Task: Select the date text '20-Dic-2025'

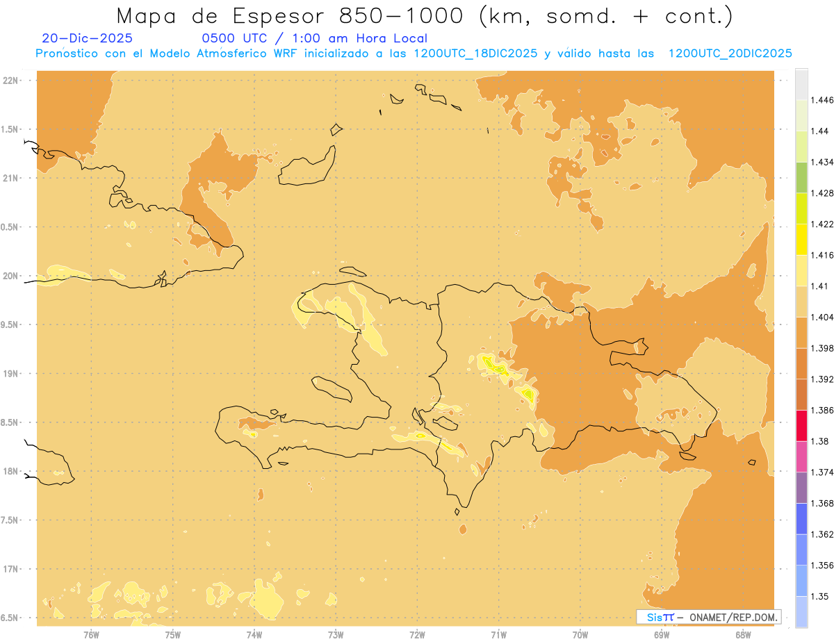Action: 87,38
